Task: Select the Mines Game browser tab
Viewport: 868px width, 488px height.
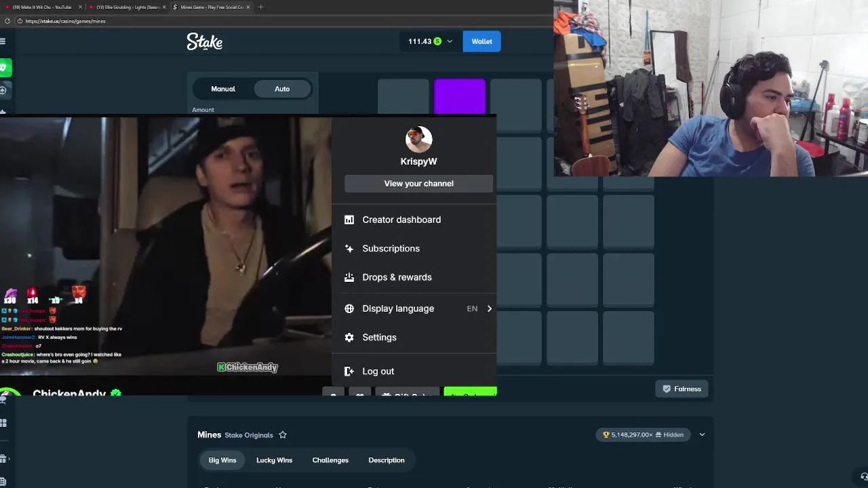Action: [x=212, y=7]
